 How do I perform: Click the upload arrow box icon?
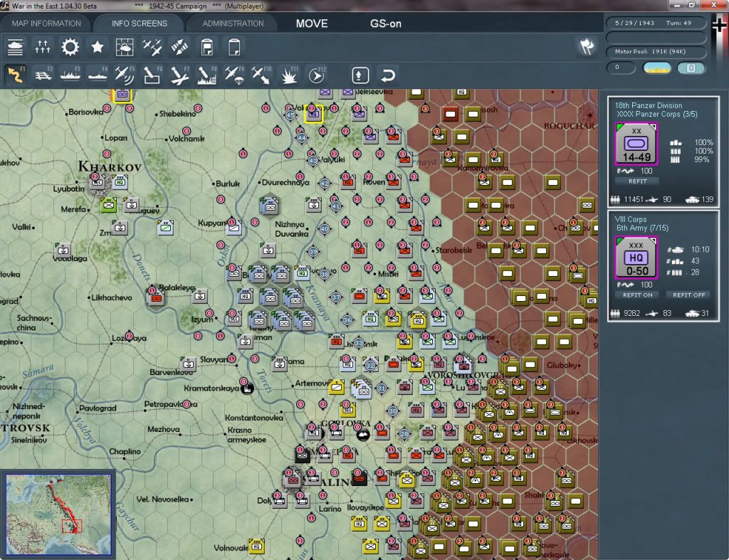tap(360, 75)
